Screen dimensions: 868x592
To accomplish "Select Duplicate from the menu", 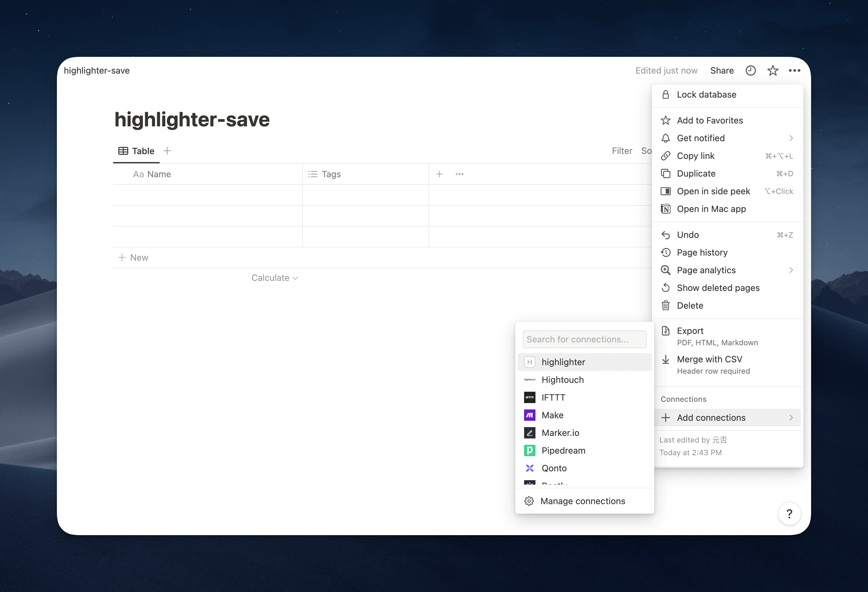I will pyautogui.click(x=696, y=173).
